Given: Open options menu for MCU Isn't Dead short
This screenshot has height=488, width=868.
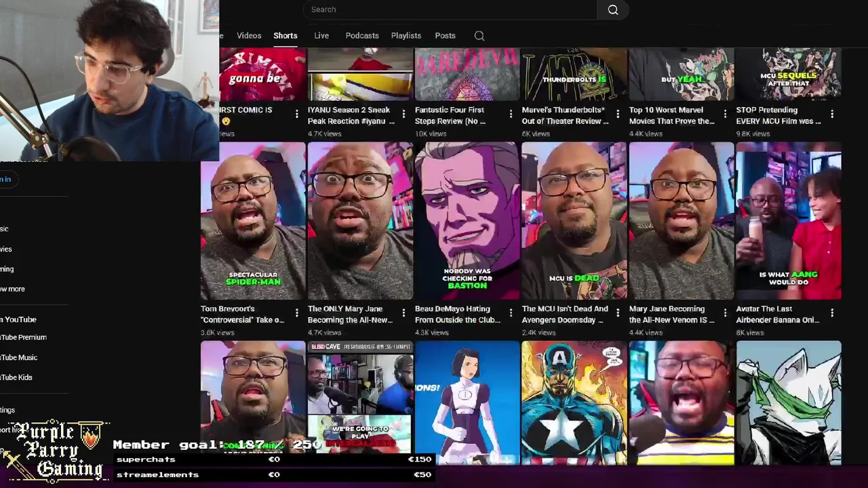Looking at the screenshot, I should click(x=618, y=313).
